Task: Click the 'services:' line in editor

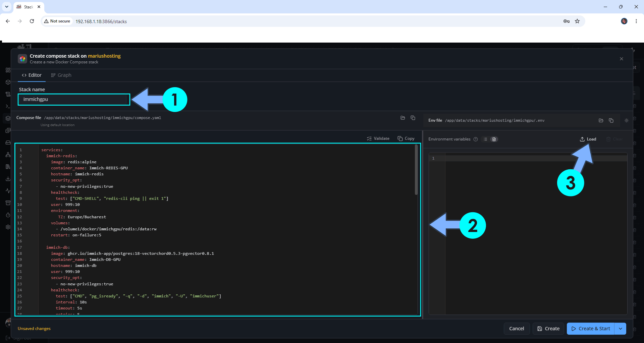Action: click(52, 150)
